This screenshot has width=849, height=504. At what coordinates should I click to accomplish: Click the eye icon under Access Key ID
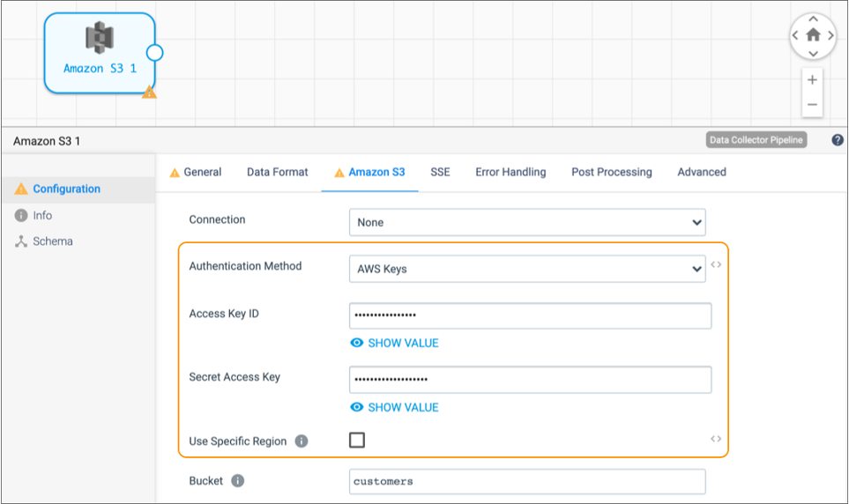pyautogui.click(x=356, y=343)
